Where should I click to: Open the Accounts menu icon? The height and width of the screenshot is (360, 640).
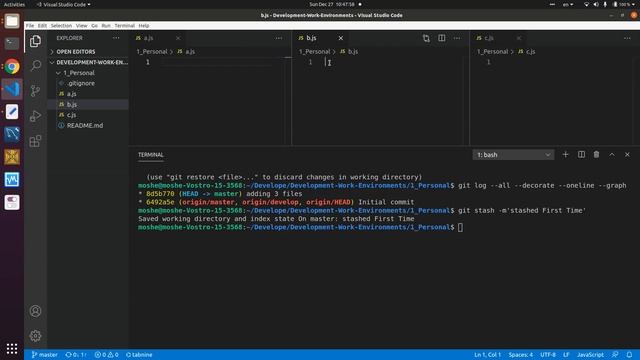tap(36, 311)
